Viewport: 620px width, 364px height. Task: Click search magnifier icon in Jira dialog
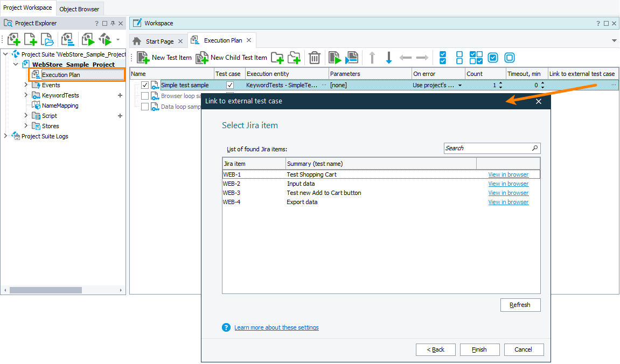coord(535,148)
